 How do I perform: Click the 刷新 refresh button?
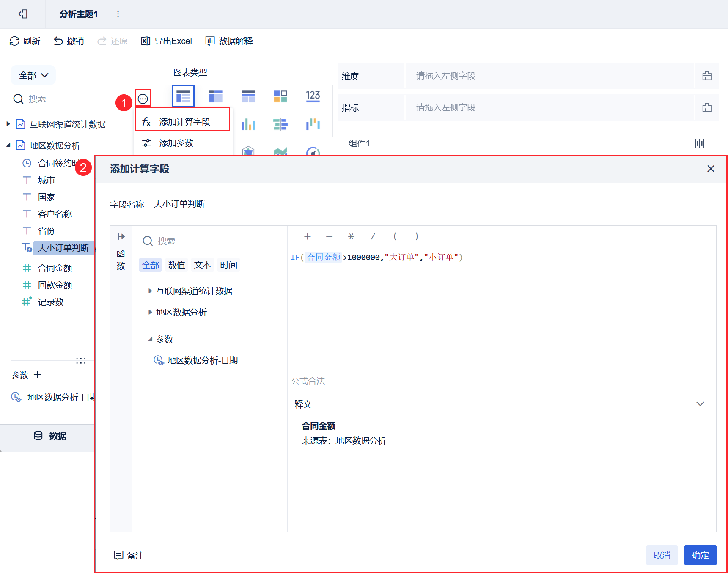[25, 41]
